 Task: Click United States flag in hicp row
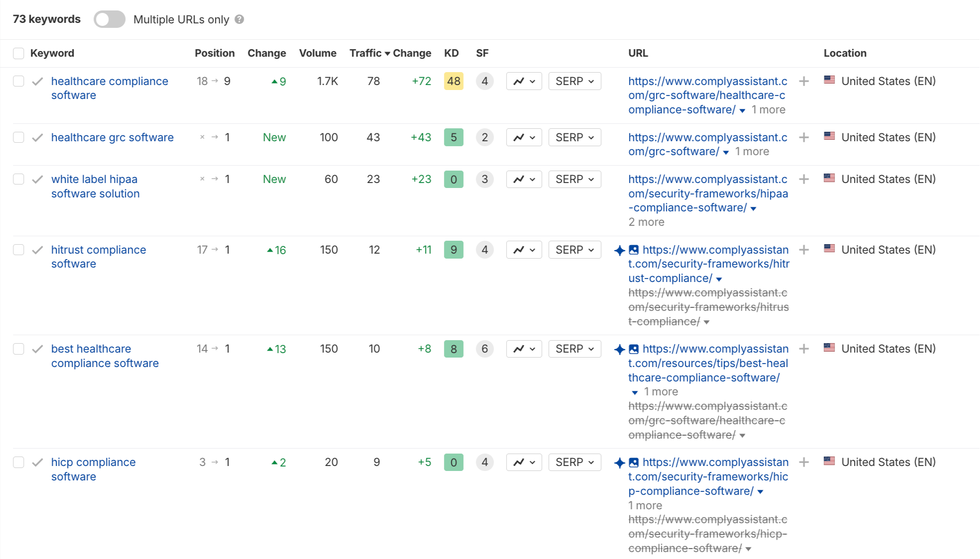pos(829,461)
